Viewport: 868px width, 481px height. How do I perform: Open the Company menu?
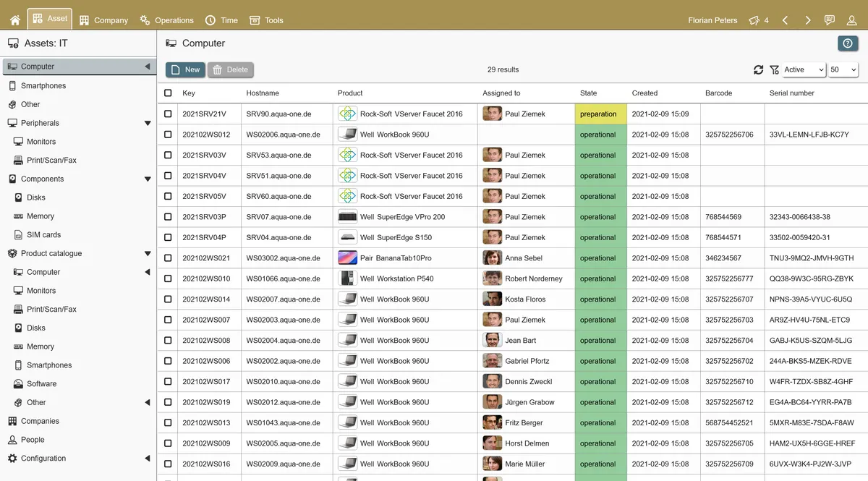[x=103, y=20]
